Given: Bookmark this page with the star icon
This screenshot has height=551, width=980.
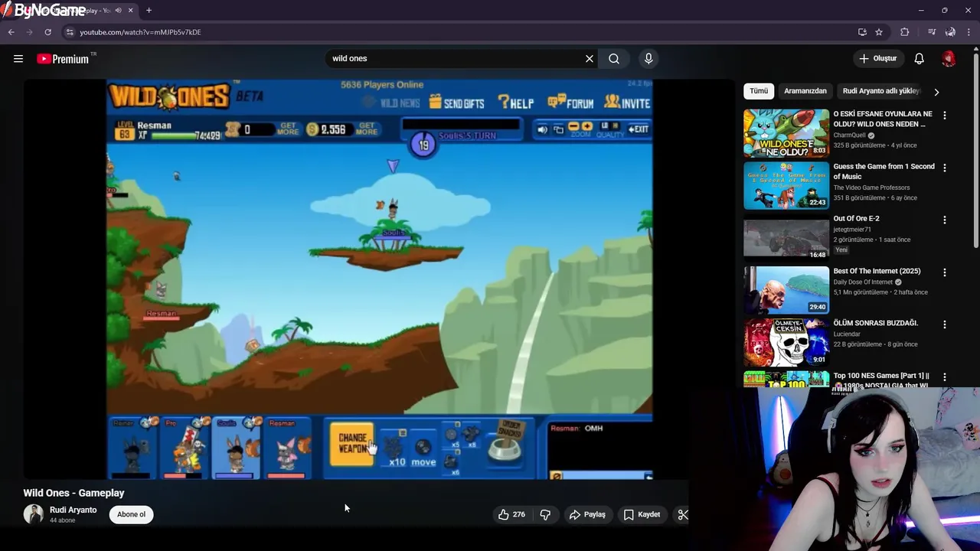Looking at the screenshot, I should click(x=879, y=32).
